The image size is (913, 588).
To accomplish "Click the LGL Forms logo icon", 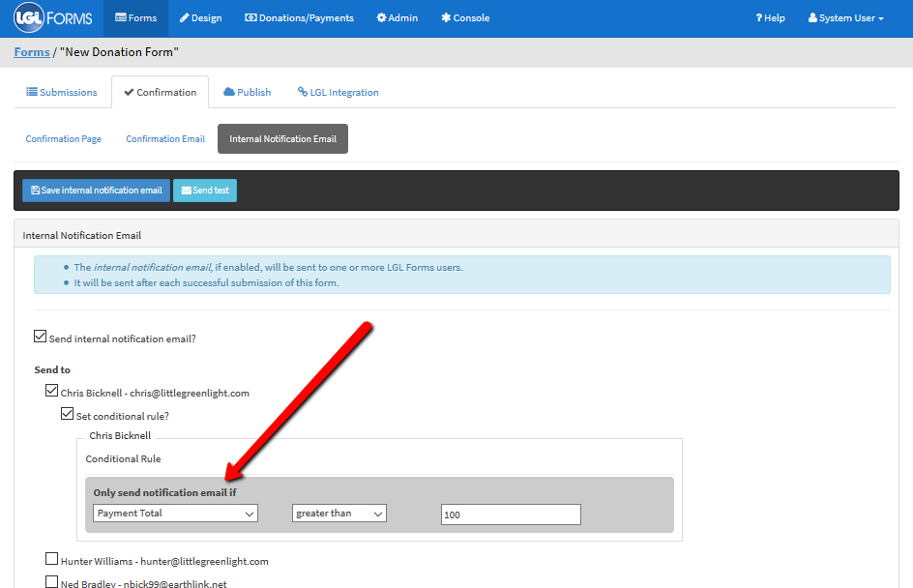I will click(29, 17).
